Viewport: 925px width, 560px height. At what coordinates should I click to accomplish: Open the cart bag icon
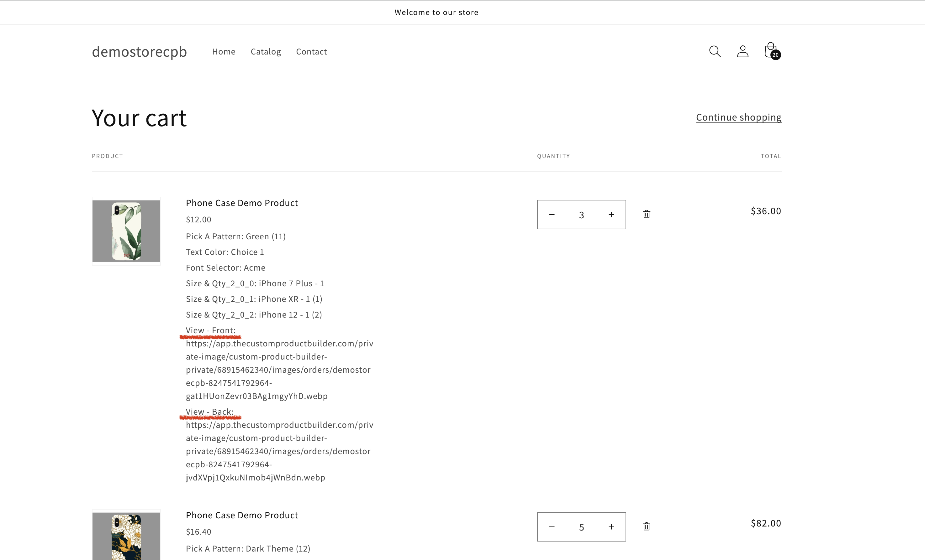coord(771,51)
